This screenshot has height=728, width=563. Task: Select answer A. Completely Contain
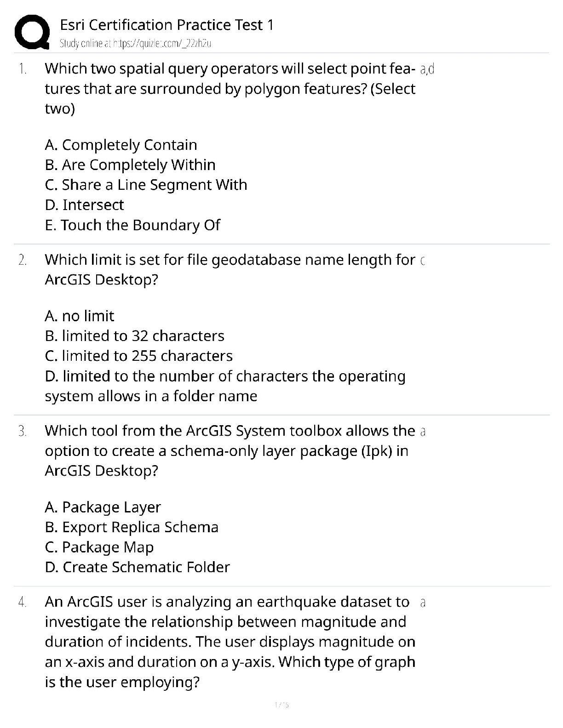point(121,145)
